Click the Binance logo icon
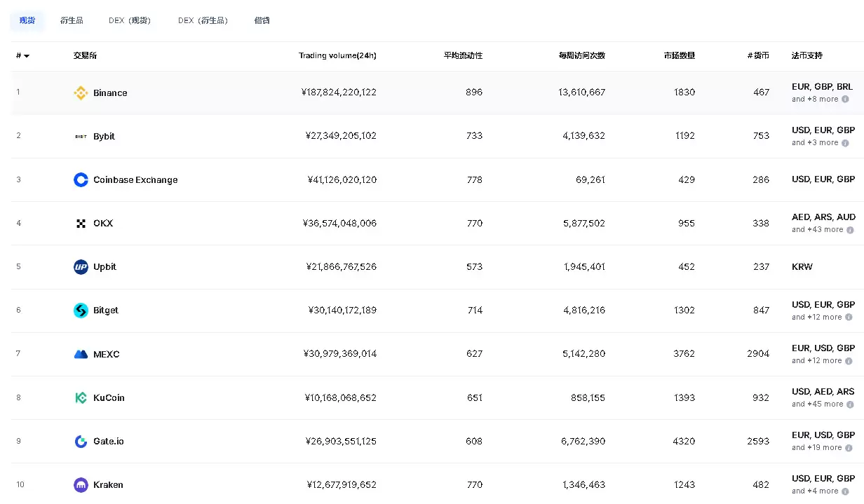Viewport: 864px width, 504px height. tap(80, 93)
